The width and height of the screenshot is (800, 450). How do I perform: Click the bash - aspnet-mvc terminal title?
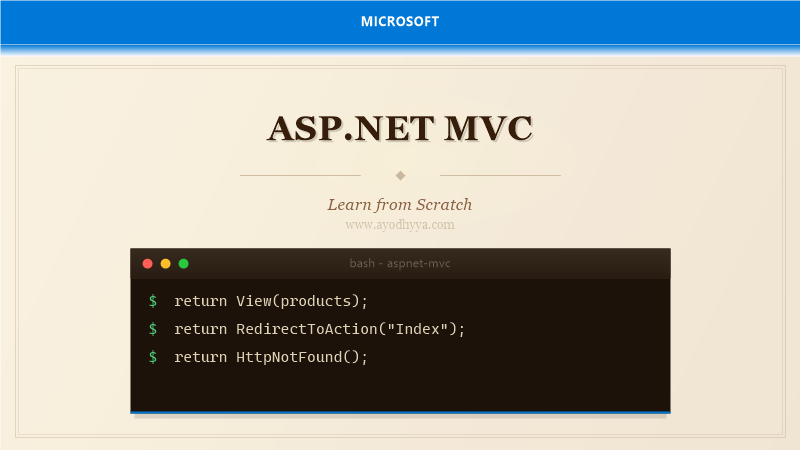tap(400, 263)
